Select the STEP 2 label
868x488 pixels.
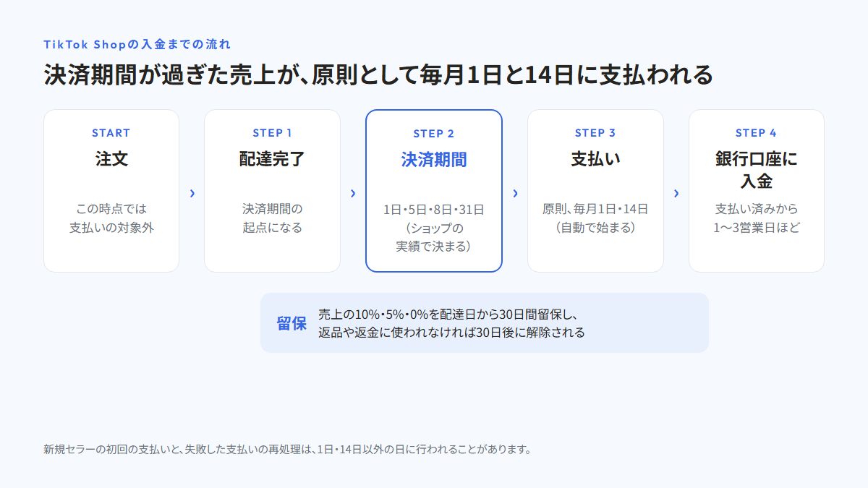[434, 134]
